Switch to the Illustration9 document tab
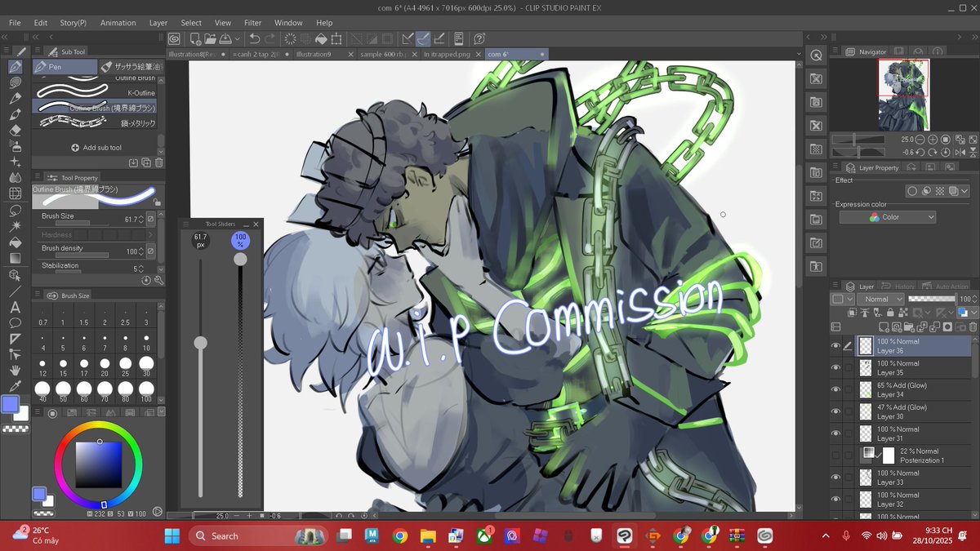 [314, 54]
